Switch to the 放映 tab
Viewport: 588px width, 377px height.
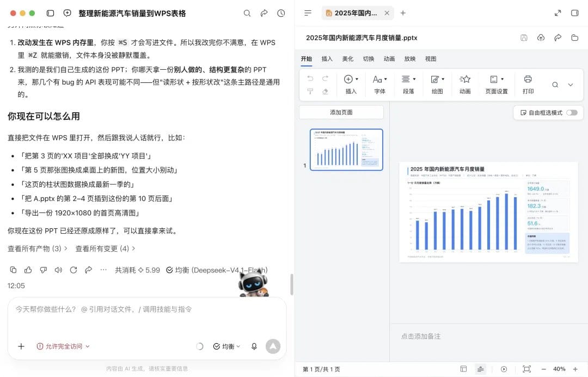pos(410,59)
